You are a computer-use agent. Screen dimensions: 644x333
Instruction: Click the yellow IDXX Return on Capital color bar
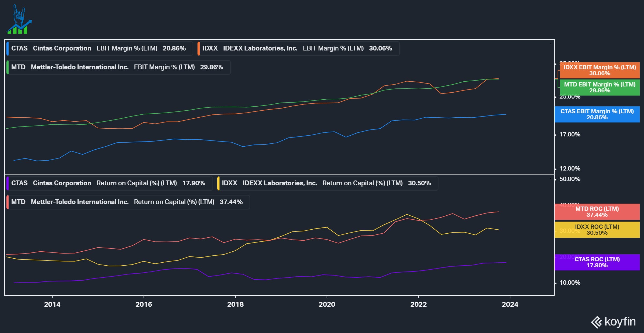[x=218, y=183]
